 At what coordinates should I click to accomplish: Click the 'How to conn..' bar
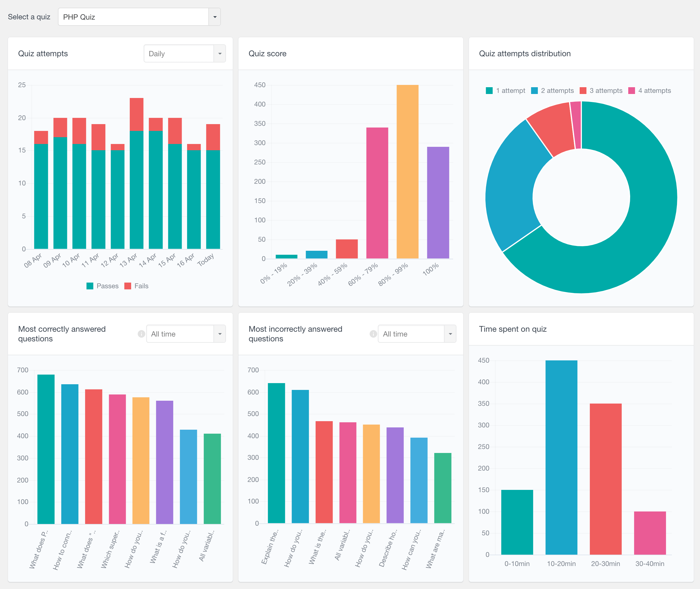(70, 454)
